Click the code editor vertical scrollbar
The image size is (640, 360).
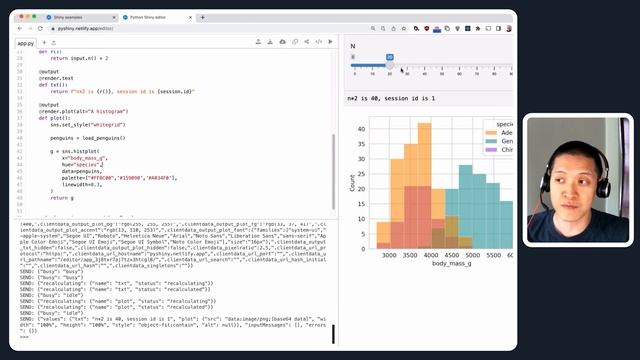(x=333, y=171)
